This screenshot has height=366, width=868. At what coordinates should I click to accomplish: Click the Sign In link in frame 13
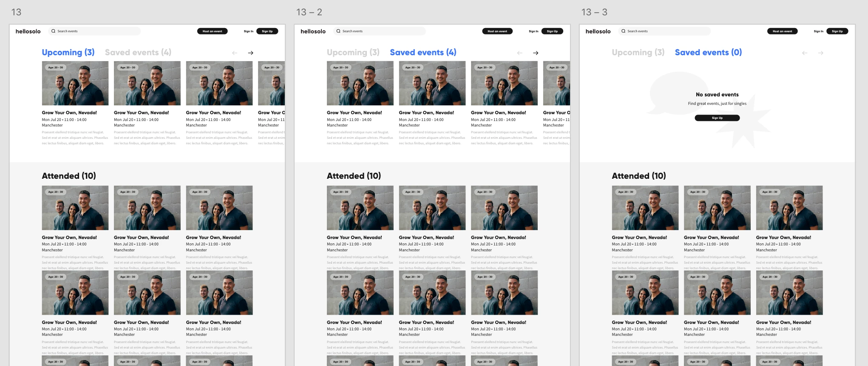[x=249, y=31]
